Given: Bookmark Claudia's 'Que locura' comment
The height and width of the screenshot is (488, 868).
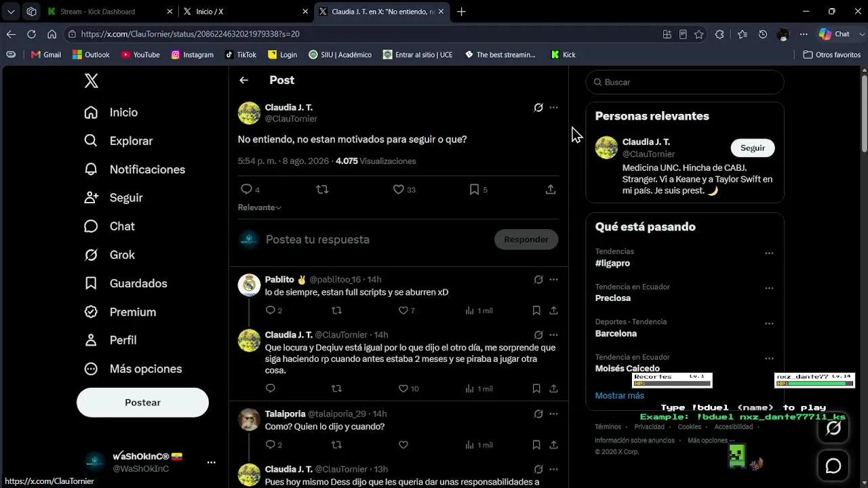Looking at the screenshot, I should click(x=536, y=388).
